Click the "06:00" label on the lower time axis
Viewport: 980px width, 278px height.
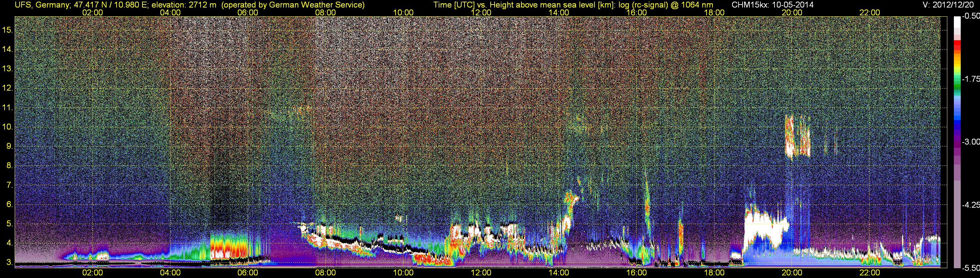(248, 273)
